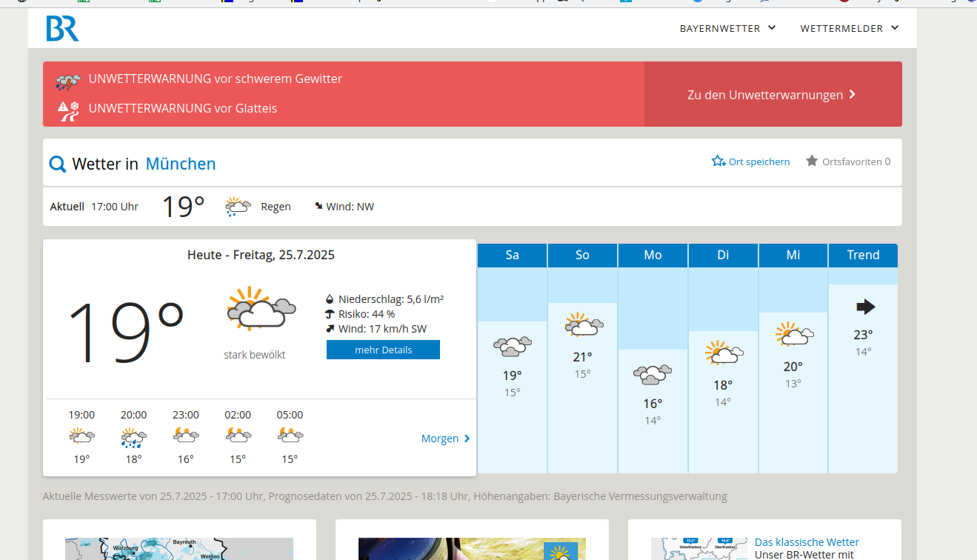The height and width of the screenshot is (560, 977).
Task: Click the 20:00 rain forecast icon
Action: point(133,438)
